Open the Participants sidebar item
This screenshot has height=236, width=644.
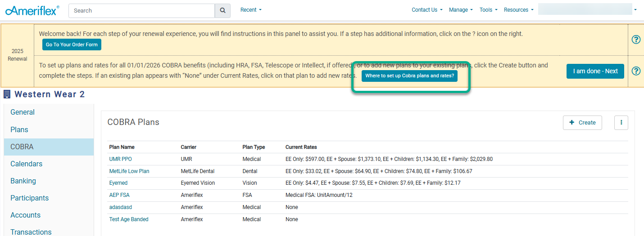point(29,198)
